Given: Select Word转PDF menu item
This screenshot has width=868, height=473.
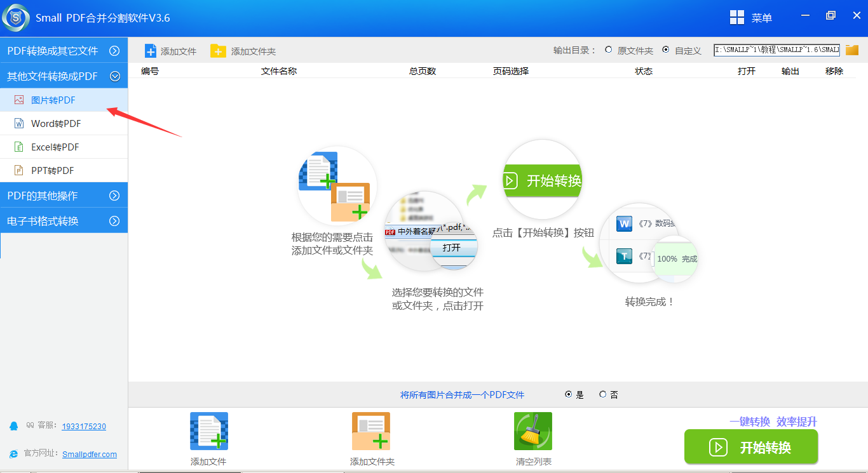Looking at the screenshot, I should (x=64, y=123).
